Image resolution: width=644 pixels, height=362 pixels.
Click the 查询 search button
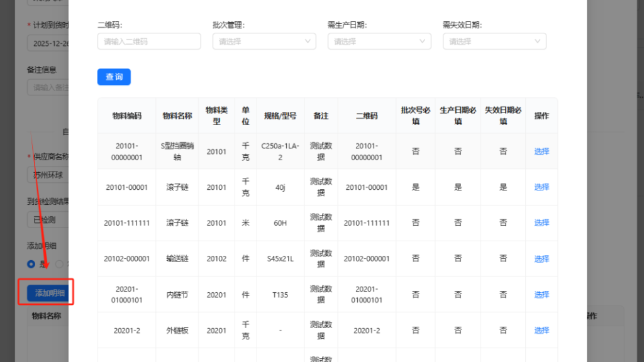point(114,77)
